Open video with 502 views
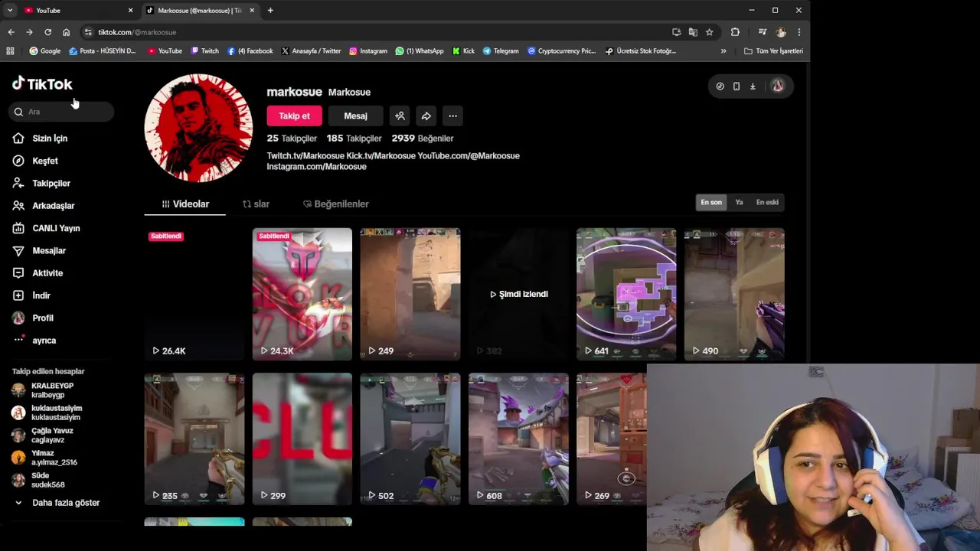This screenshot has width=980, height=551. [x=410, y=439]
